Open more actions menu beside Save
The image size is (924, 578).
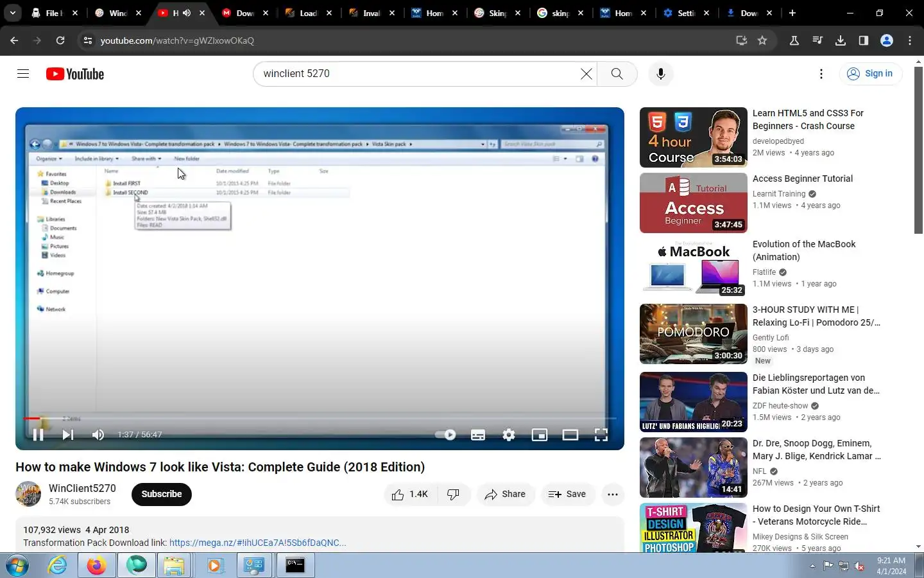point(612,494)
